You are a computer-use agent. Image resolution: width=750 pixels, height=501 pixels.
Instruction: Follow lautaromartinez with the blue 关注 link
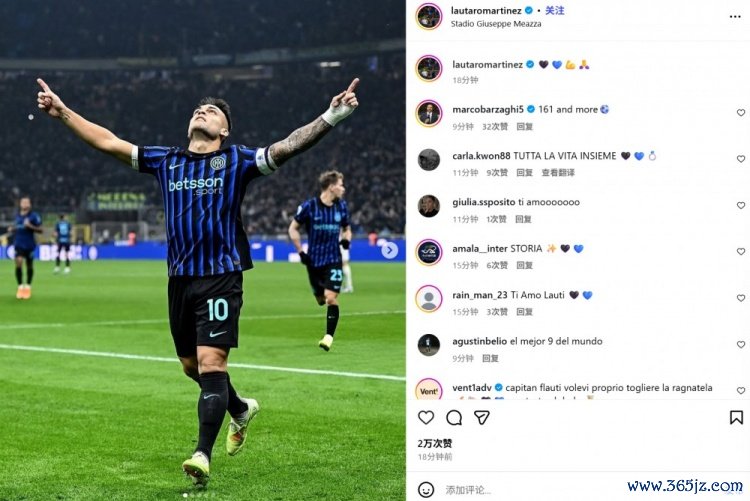(555, 11)
